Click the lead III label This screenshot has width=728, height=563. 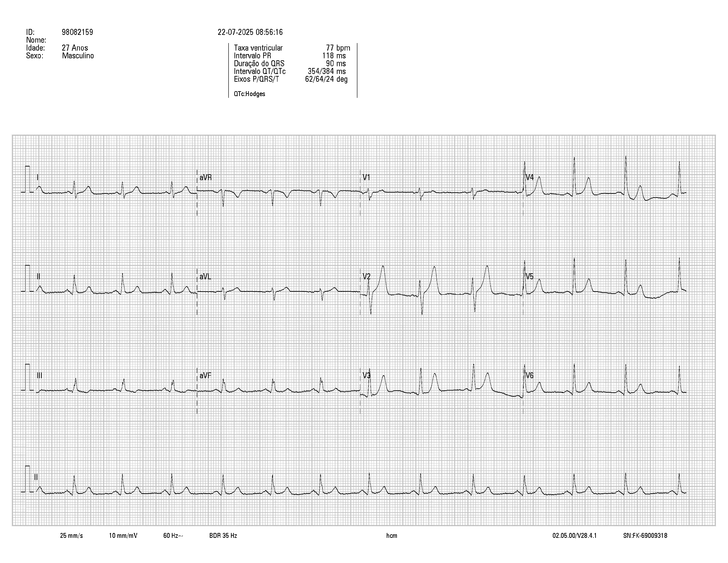(x=39, y=376)
